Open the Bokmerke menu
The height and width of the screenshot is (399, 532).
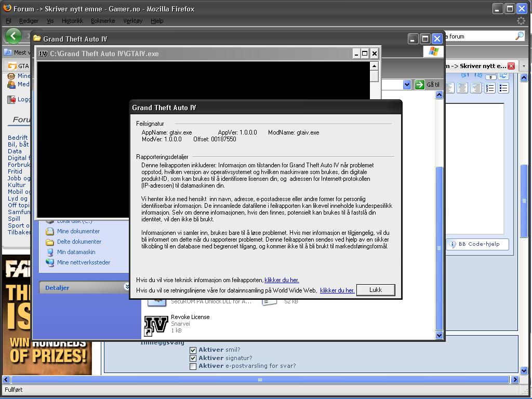[x=103, y=21]
